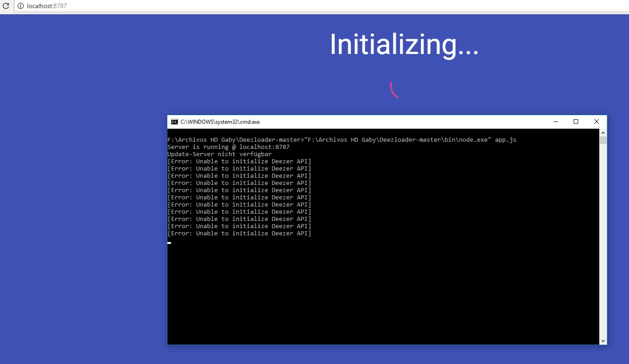
Task: Click the C:\WINDOWS\system32\cmd.exe title text
Action: 220,122
